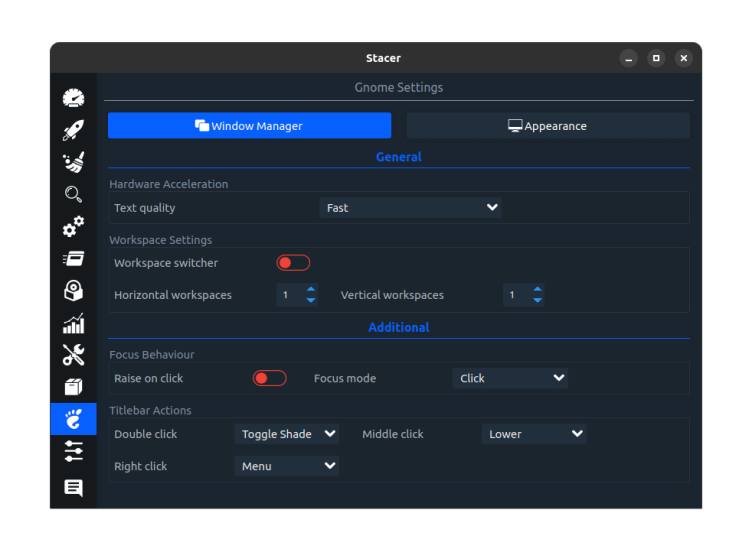Open Resources bar chart icon
752x552 pixels.
(x=73, y=323)
